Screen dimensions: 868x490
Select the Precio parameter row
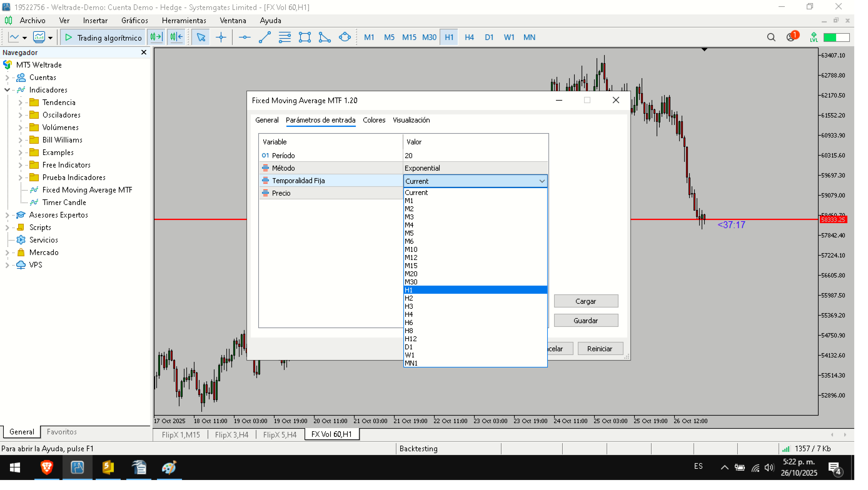click(331, 193)
